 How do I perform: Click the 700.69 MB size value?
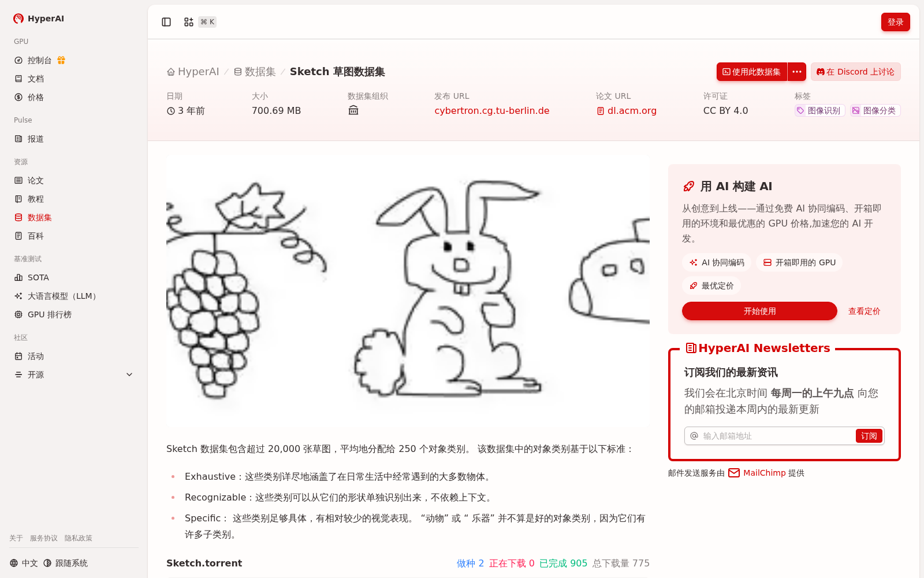click(x=276, y=110)
